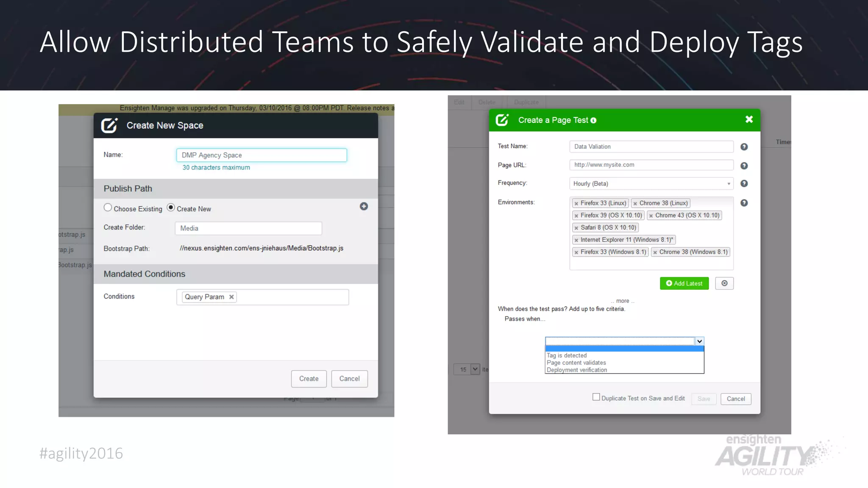Check Duplicate Test on Save and Edit
The height and width of the screenshot is (488, 868).
(x=596, y=397)
